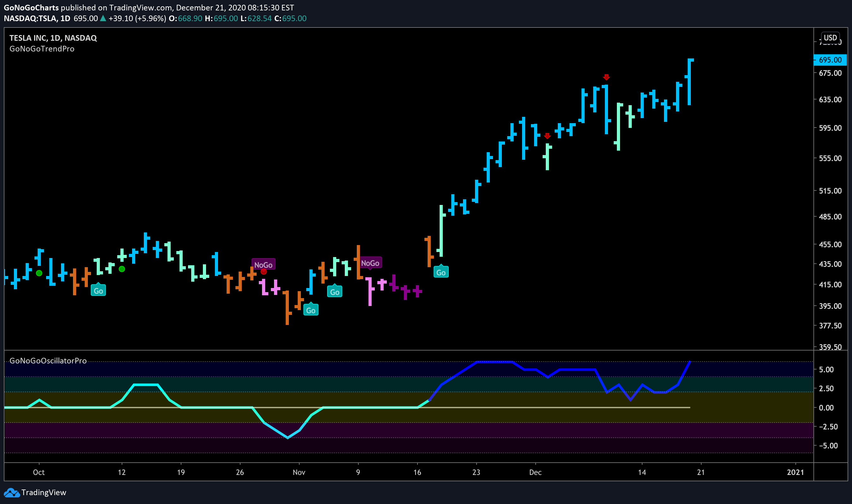Click the H:695.00 high value
This screenshot has width=852, height=504.
click(221, 18)
